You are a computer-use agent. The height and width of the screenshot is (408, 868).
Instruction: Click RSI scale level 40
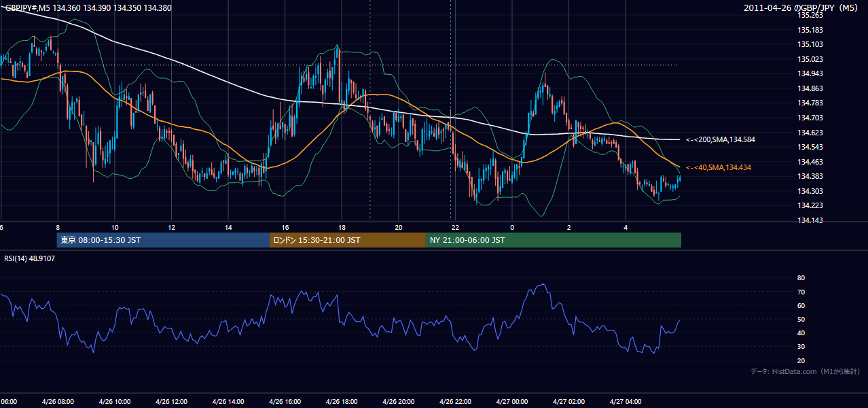(x=801, y=333)
